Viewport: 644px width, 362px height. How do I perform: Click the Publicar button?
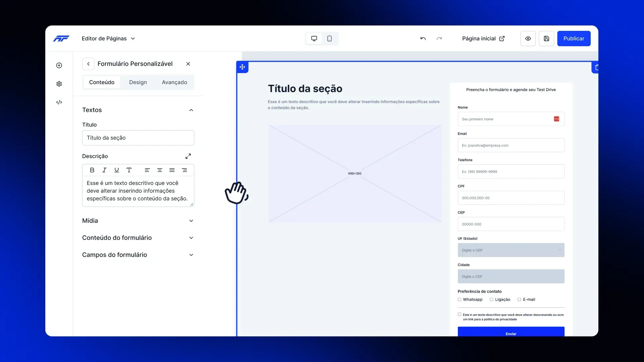(574, 39)
